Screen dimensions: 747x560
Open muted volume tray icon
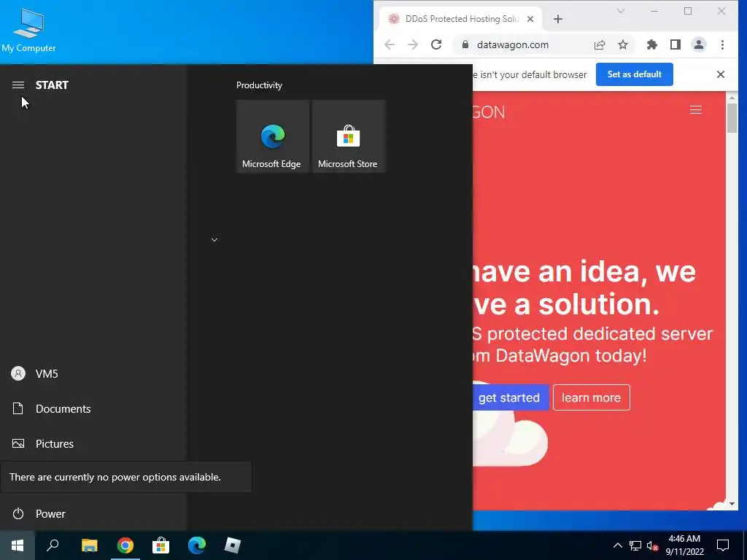[652, 545]
